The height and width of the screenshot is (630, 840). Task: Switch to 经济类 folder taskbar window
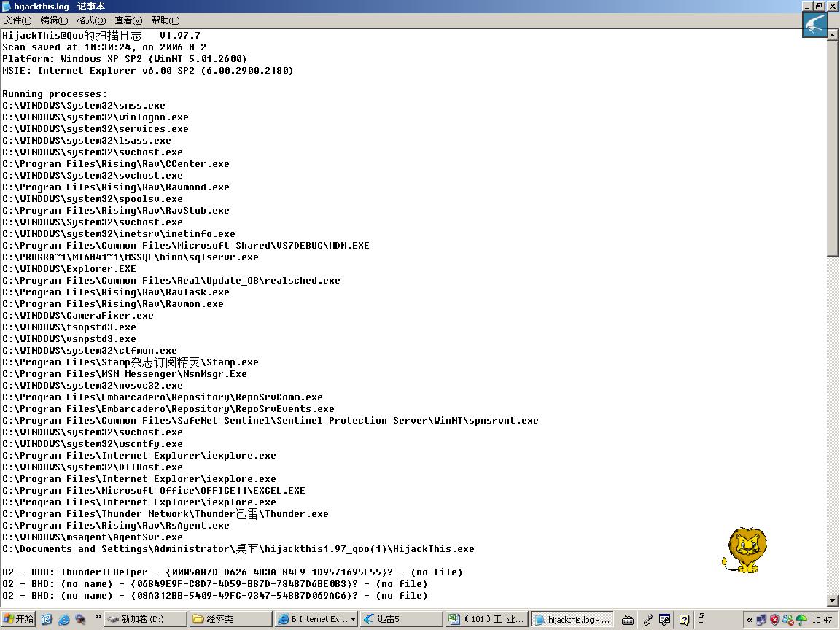coord(230,619)
